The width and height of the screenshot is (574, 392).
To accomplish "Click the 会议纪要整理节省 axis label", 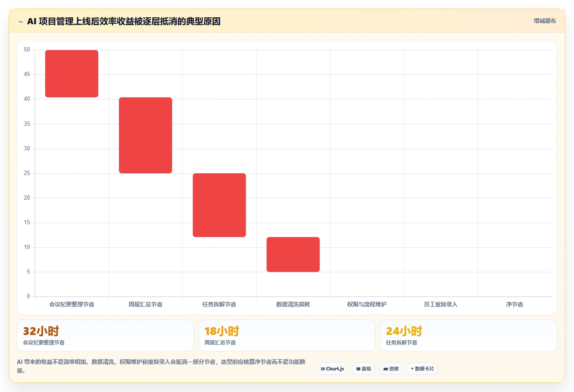I will (x=72, y=304).
